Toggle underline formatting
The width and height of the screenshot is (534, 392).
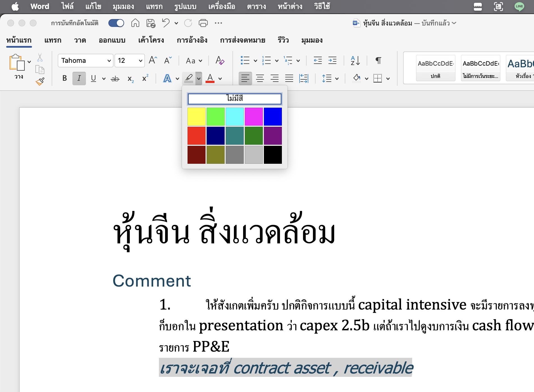coord(93,78)
